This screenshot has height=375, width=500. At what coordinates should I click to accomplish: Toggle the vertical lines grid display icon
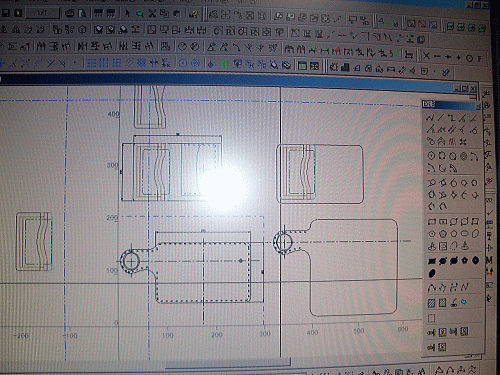tap(104, 63)
